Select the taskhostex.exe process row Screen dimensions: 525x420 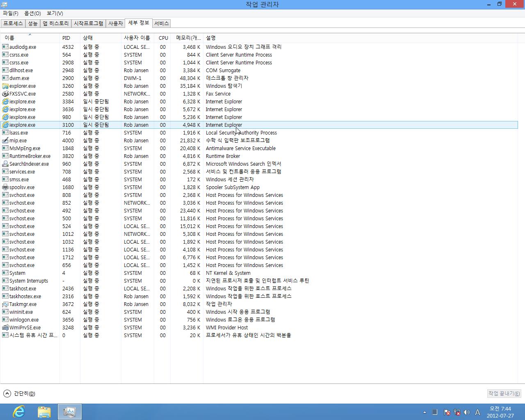click(x=259, y=296)
